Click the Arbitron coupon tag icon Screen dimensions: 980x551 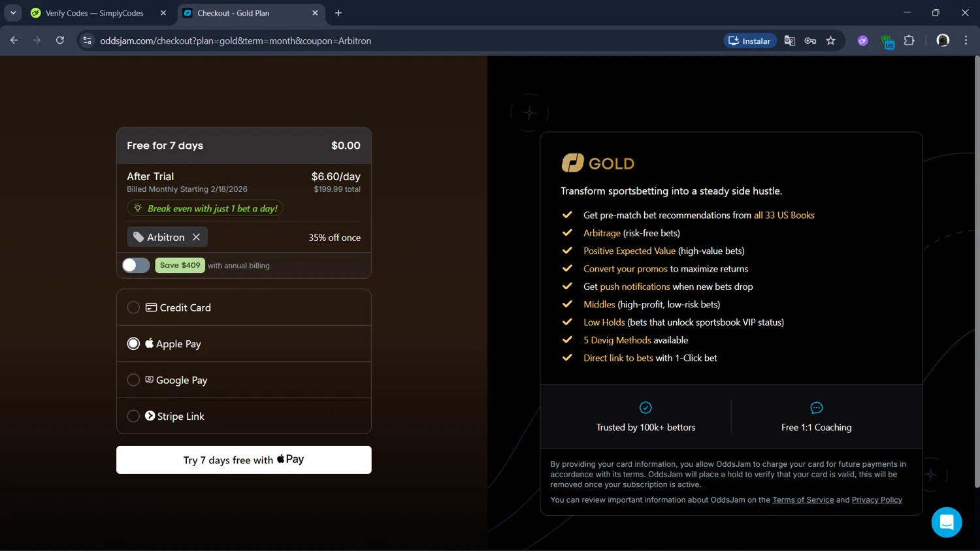coord(139,237)
